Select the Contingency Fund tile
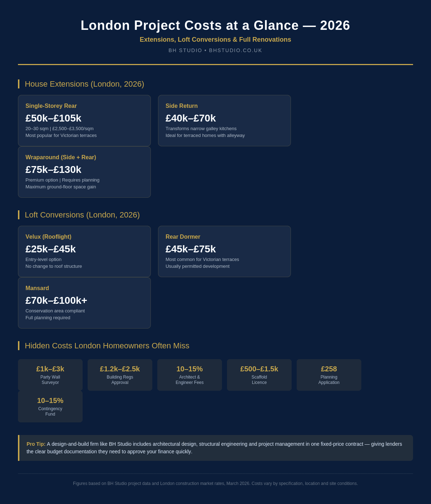The height and width of the screenshot is (504, 431). 50,407
